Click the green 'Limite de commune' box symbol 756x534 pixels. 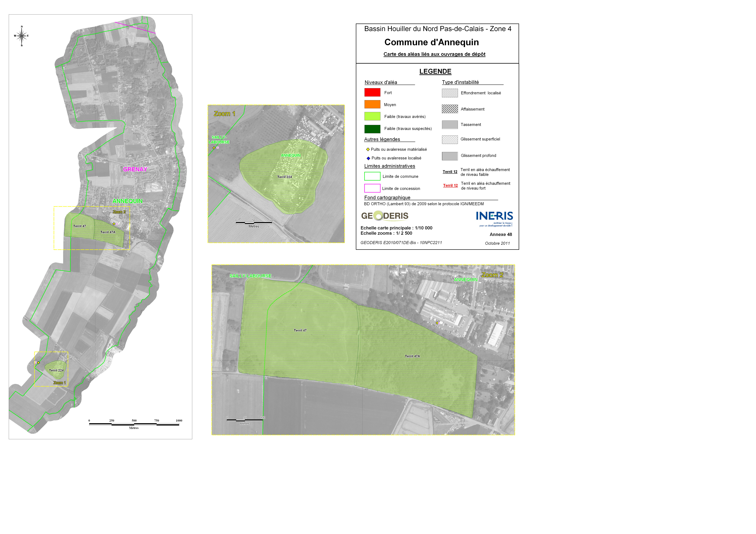(x=372, y=176)
